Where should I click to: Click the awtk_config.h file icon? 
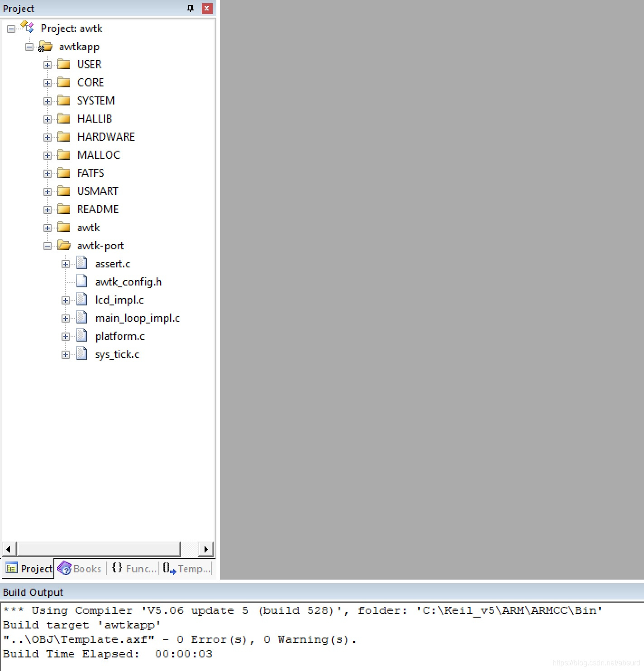(x=82, y=281)
